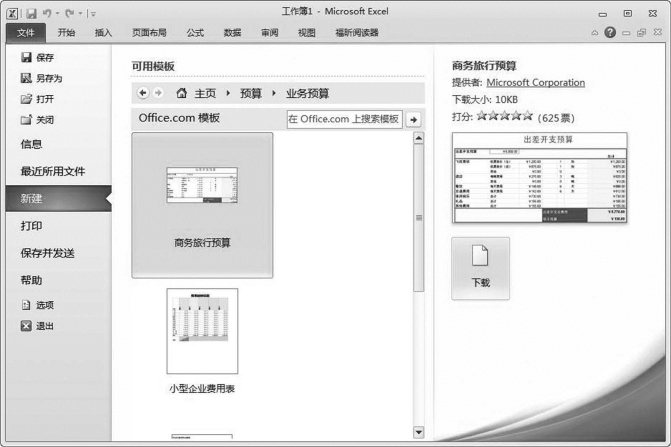Open 最近所用文件 section
671x447 pixels.
pyautogui.click(x=53, y=172)
